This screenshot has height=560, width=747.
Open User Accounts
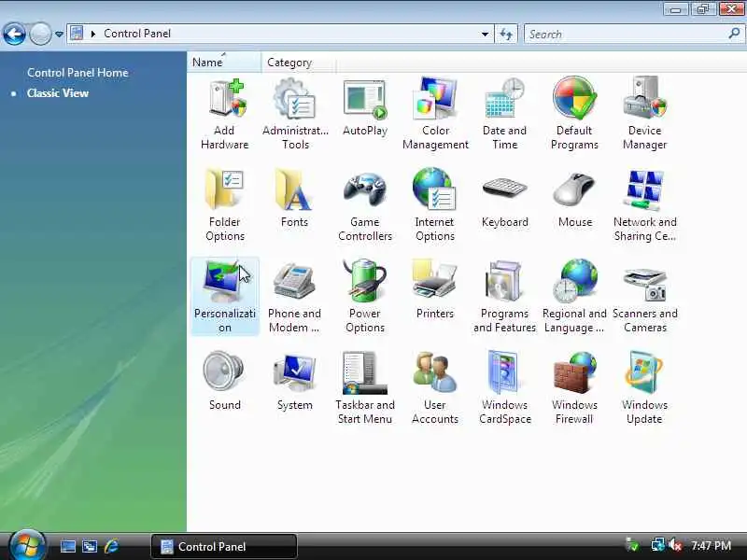pyautogui.click(x=435, y=387)
